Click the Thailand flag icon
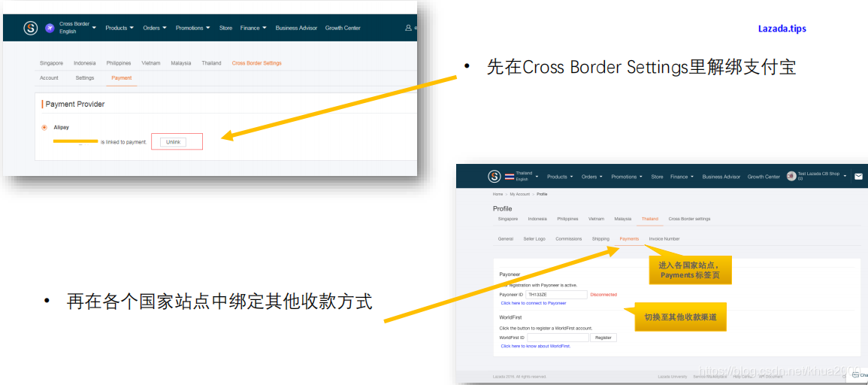 pos(510,177)
